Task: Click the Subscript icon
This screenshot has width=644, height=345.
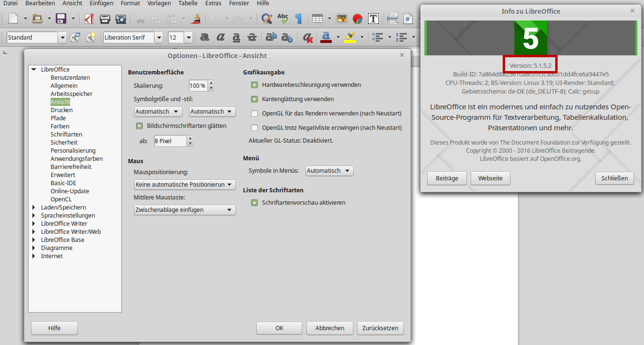Action: [287, 37]
